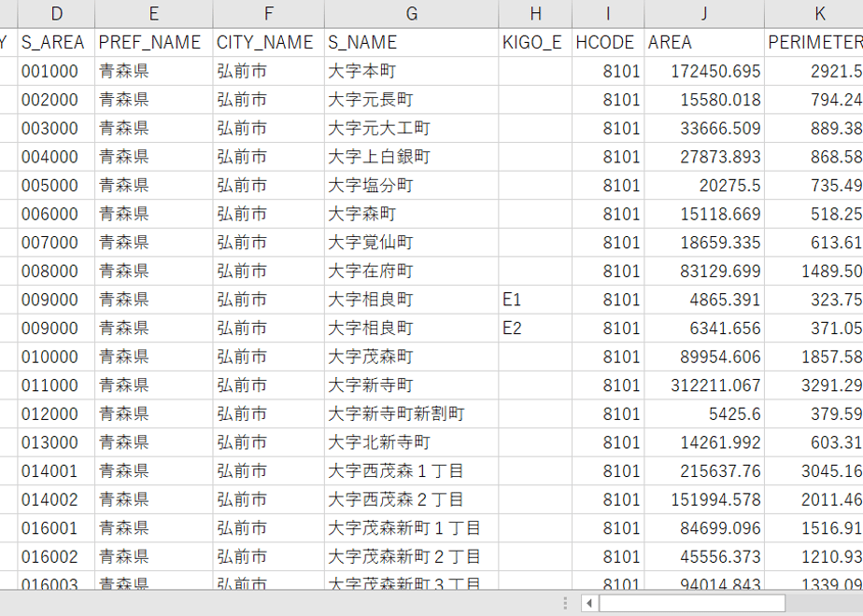Click AREA value 20275.5
The image size is (863, 616).
pos(704,186)
